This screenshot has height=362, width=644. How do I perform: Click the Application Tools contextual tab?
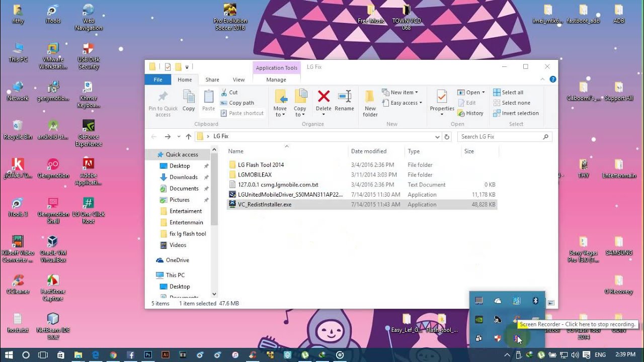(x=277, y=68)
